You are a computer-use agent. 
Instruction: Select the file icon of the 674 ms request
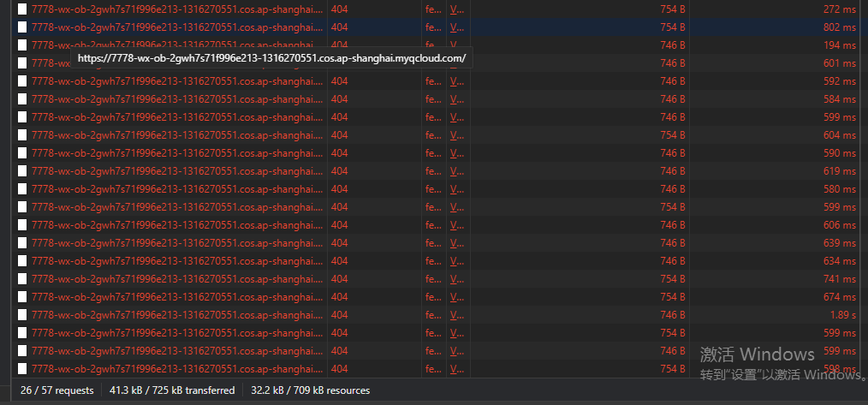(x=22, y=297)
